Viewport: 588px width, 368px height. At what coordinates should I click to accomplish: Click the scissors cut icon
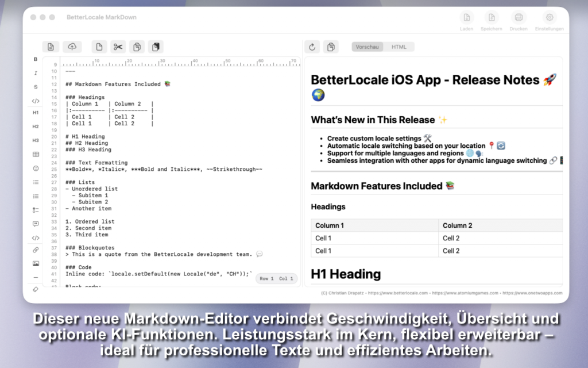click(x=118, y=47)
